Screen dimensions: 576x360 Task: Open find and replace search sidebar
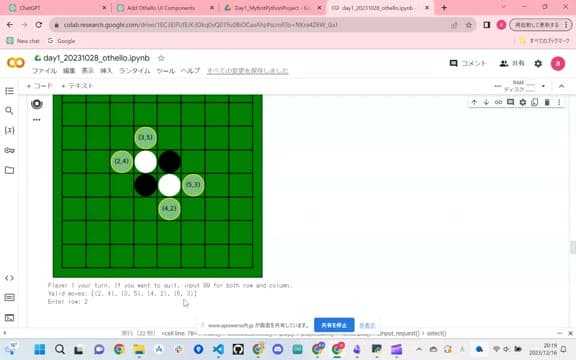(x=10, y=111)
